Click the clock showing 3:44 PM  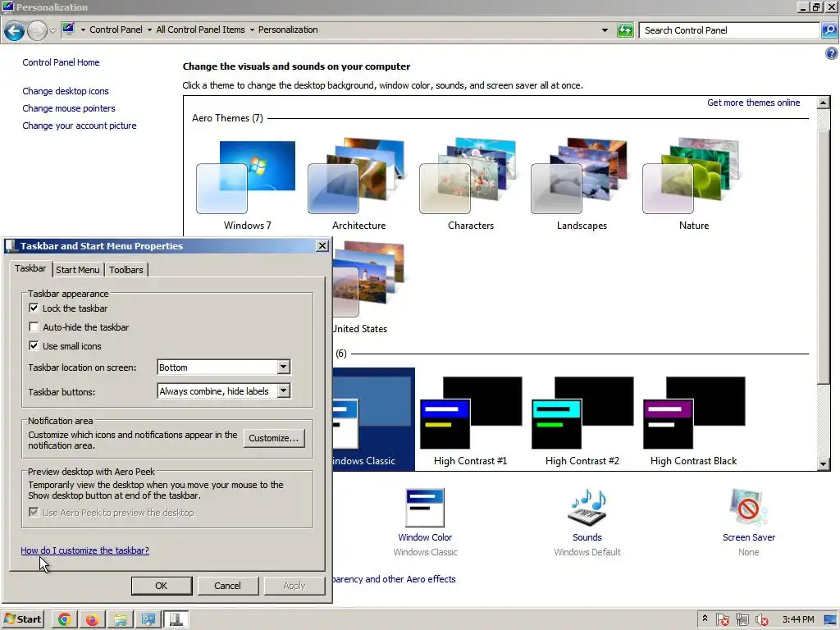797,620
